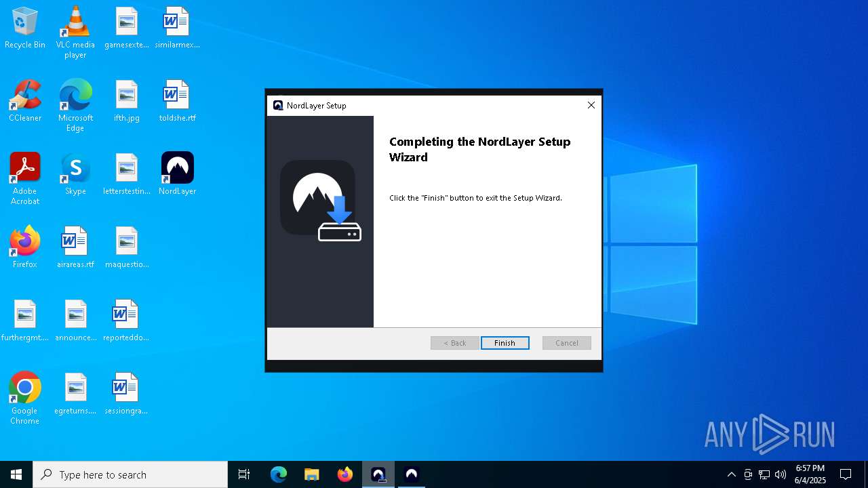Viewport: 868px width, 488px height.
Task: Select the ifth.jpg image file
Action: pyautogui.click(x=126, y=102)
